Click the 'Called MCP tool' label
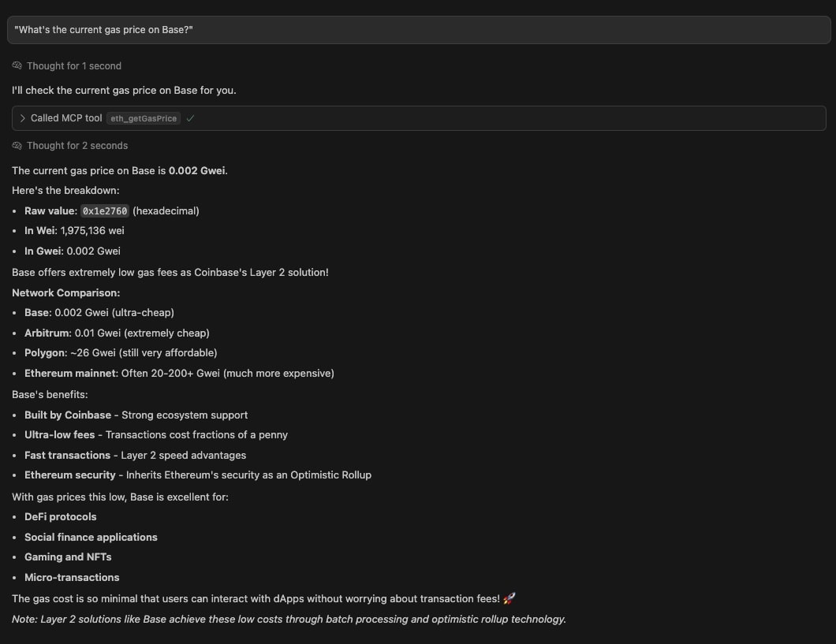 tap(67, 118)
